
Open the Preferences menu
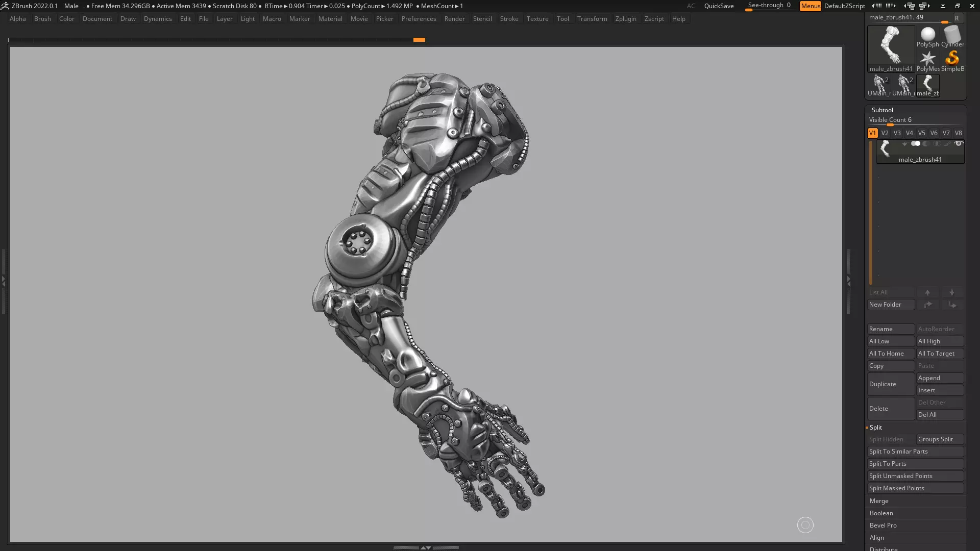coord(419,19)
